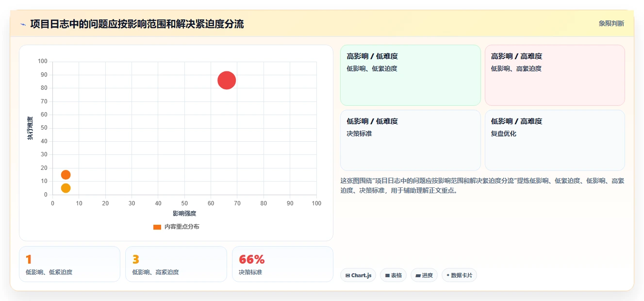
Task: Click the 表格 tag icon
Action: 387,275
